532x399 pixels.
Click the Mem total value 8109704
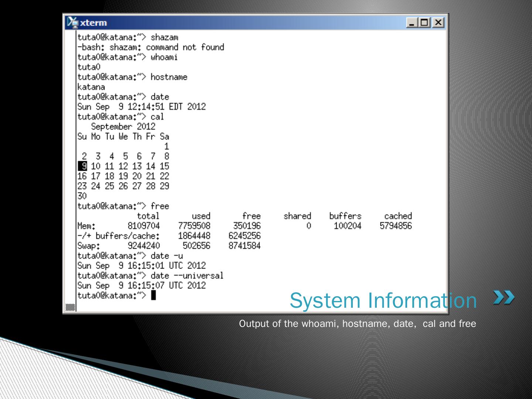[x=144, y=226]
